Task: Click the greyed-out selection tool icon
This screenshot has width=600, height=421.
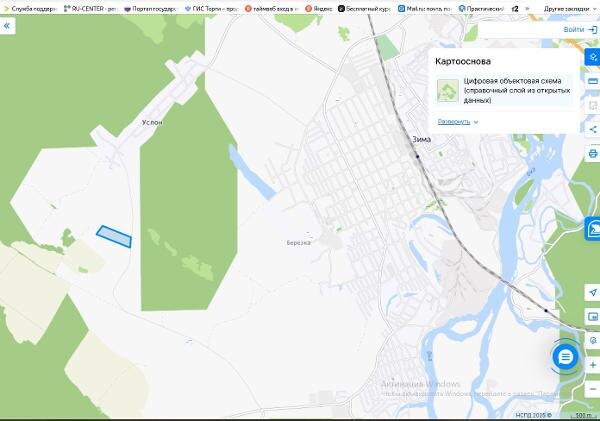Action: [593, 105]
